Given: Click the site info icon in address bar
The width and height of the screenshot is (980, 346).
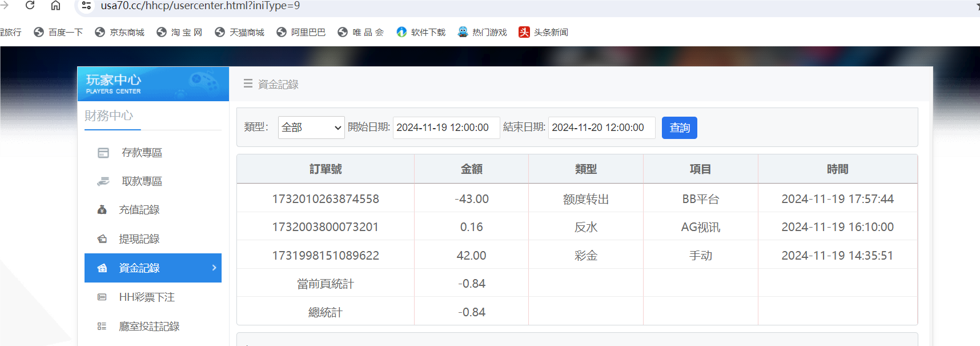Looking at the screenshot, I should pyautogui.click(x=86, y=6).
